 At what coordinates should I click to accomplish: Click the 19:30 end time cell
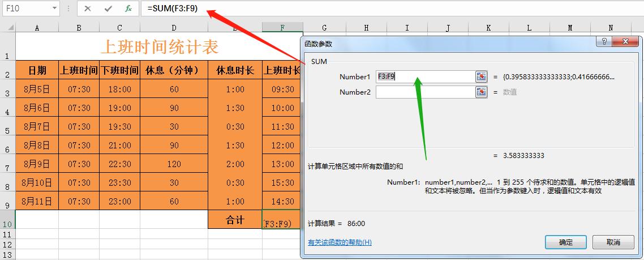tap(119, 126)
